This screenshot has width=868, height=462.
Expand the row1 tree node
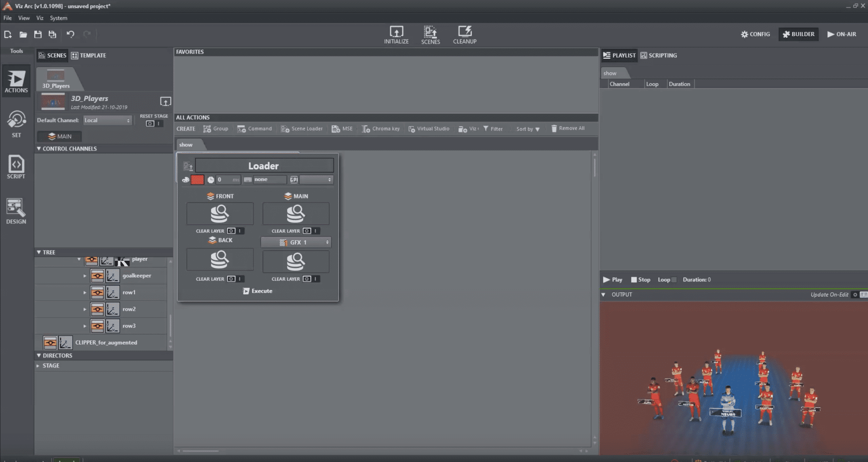(85, 292)
